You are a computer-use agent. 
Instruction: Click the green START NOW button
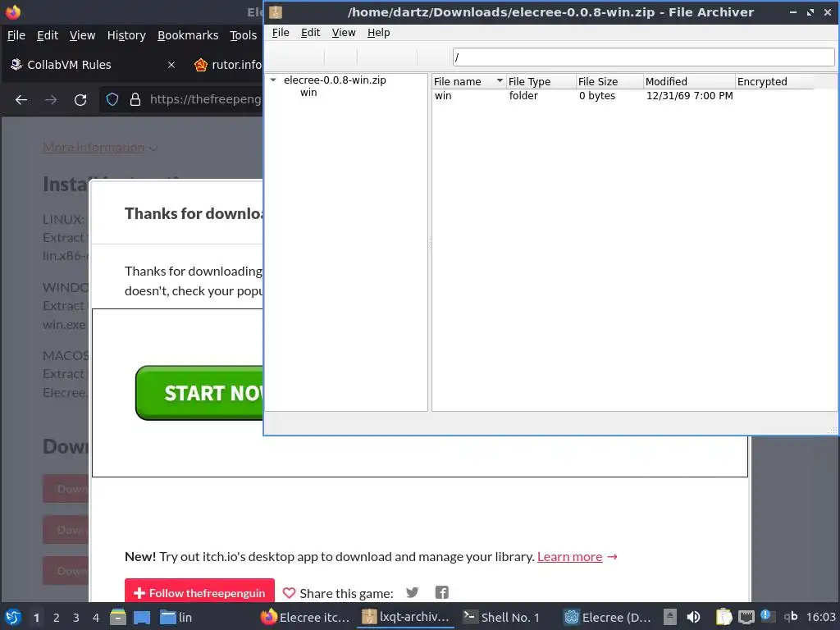point(199,393)
